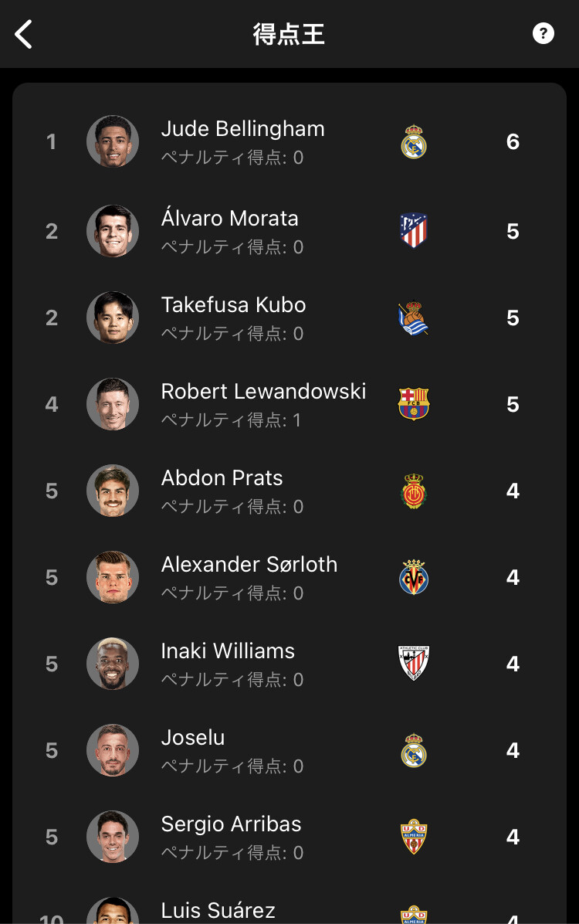
Task: Tap Villarreal crest beside Alexander Sørloth
Action: tap(414, 578)
